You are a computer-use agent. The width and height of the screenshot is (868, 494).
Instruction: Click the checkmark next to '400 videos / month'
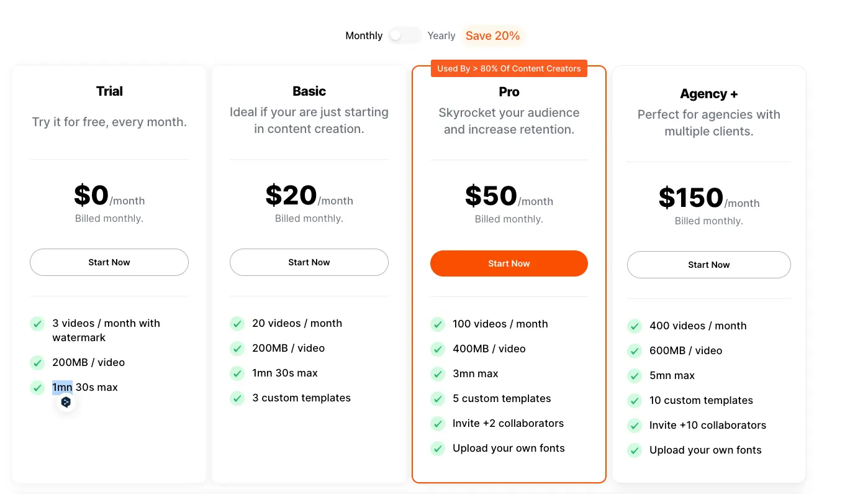click(635, 326)
